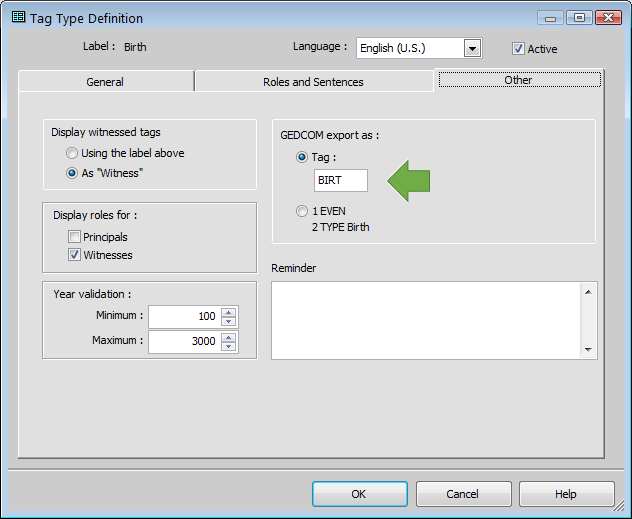Choose the Tag radio button for GEDCOM export
Image resolution: width=632 pixels, height=519 pixels.
302,157
